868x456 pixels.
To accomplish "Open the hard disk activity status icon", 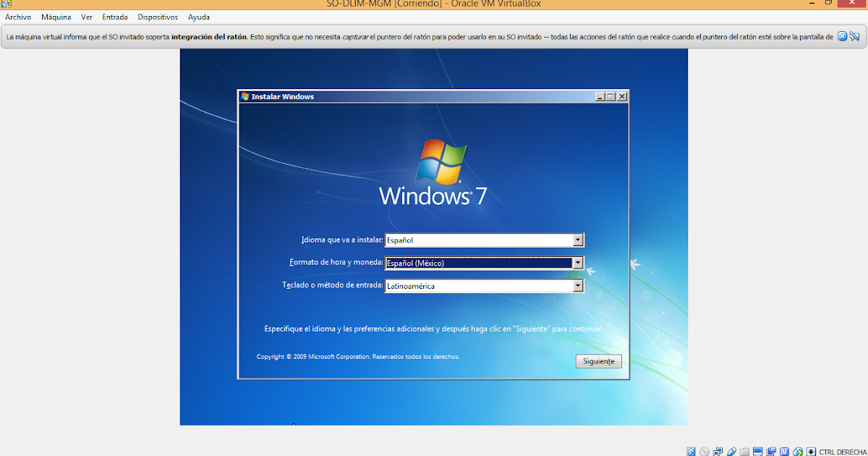I will [690, 451].
